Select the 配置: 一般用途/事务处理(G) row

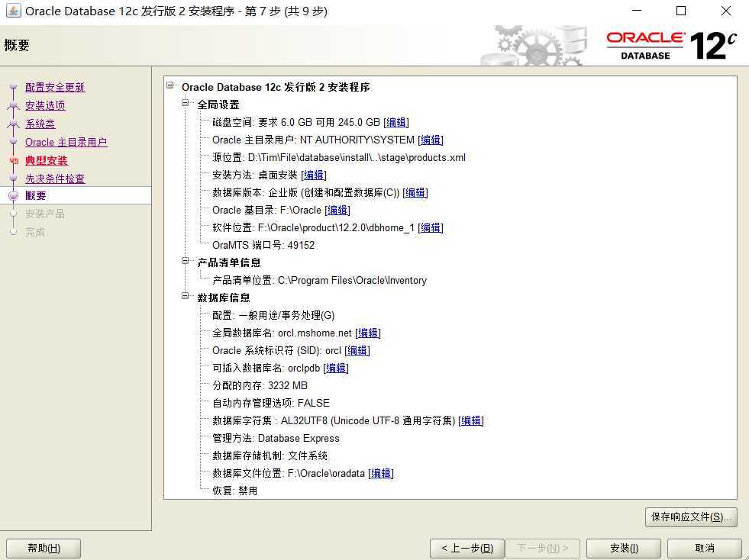click(x=273, y=316)
